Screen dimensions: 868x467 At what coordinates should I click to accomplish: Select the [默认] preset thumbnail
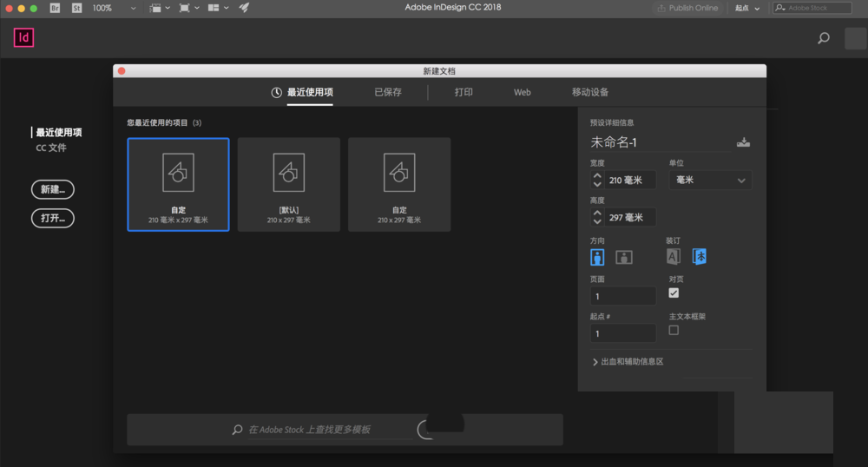(288, 185)
